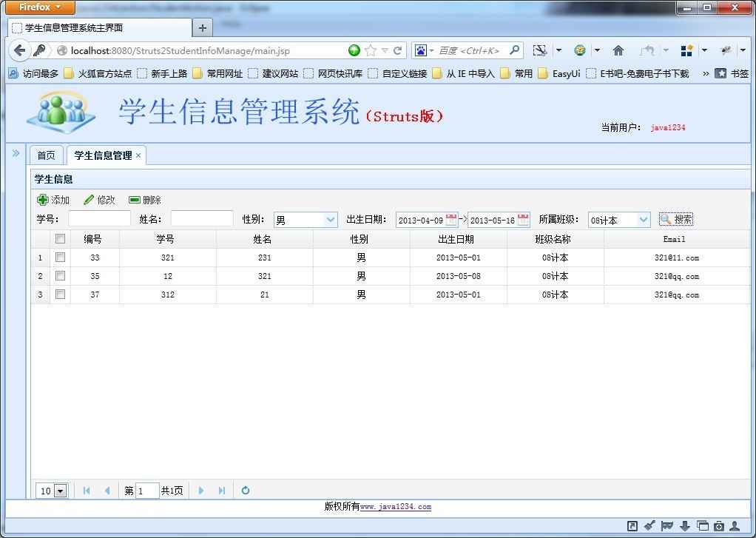Open the 火狐官方站点 bookmarks folder
The height and width of the screenshot is (538, 756).
click(98, 73)
